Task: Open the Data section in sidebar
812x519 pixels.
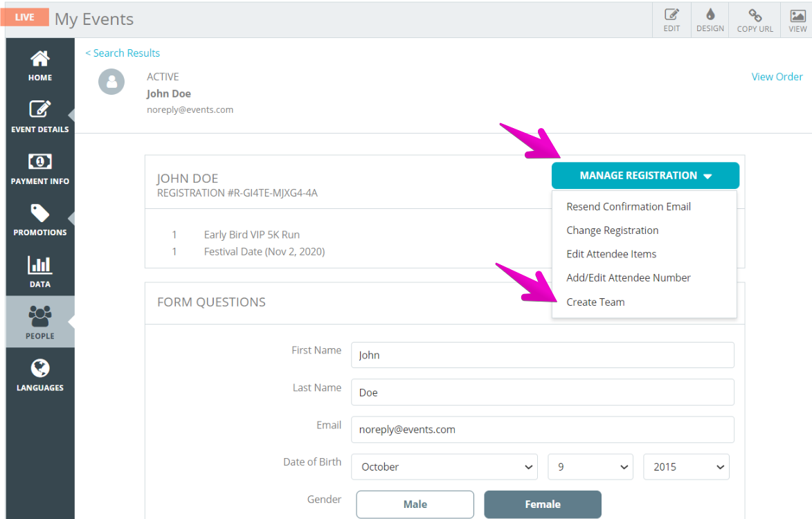Action: click(40, 272)
